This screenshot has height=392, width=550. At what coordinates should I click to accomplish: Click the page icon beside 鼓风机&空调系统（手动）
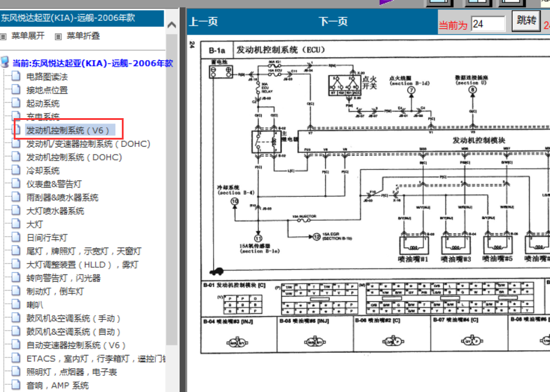[x=16, y=317]
